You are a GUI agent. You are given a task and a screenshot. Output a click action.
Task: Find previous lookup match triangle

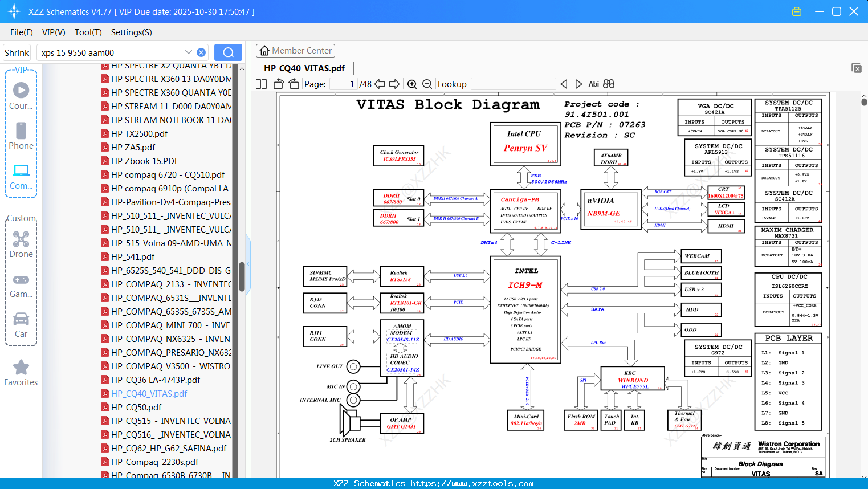pos(564,84)
